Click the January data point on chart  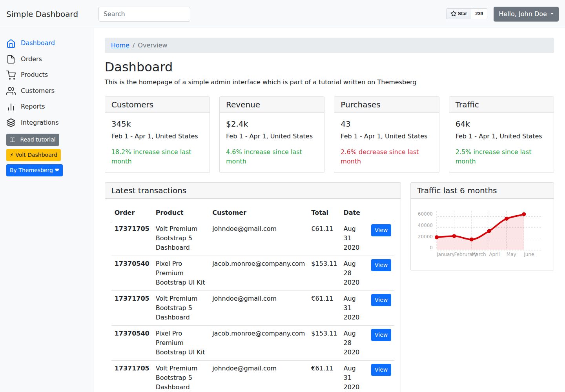pos(437,237)
